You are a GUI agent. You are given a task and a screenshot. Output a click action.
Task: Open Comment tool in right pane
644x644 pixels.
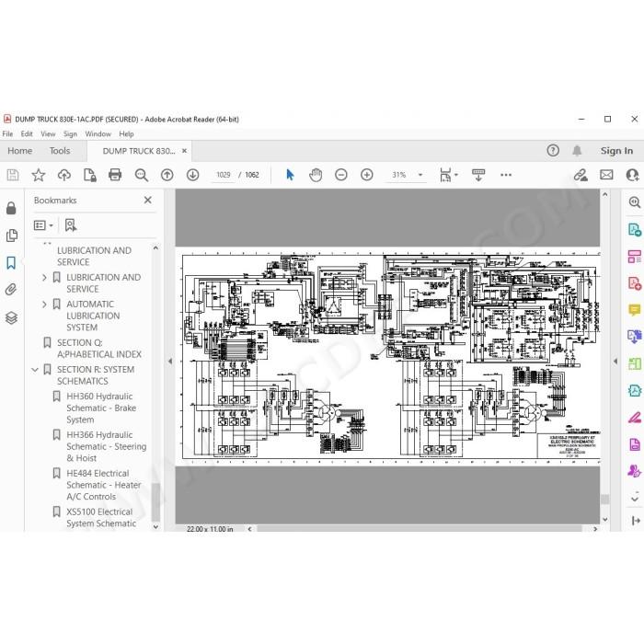635,310
